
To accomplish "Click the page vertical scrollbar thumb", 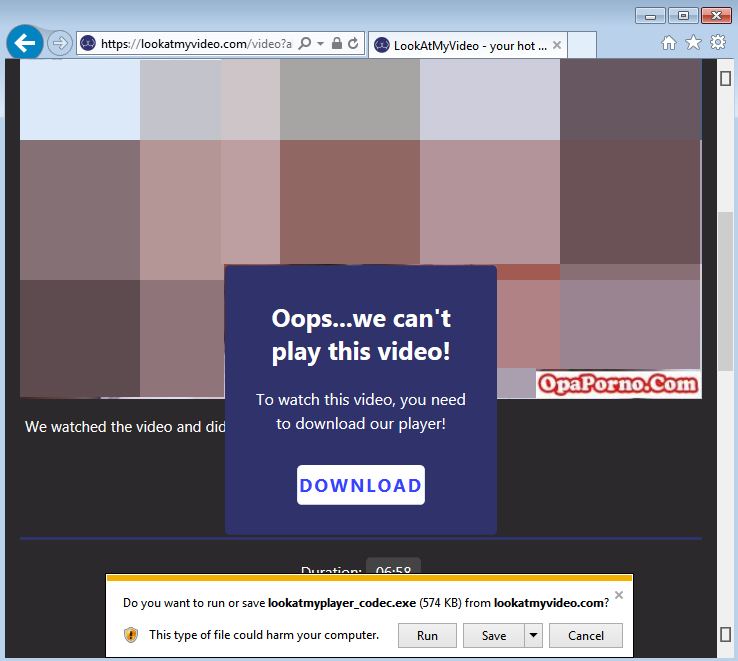I will click(x=725, y=290).
